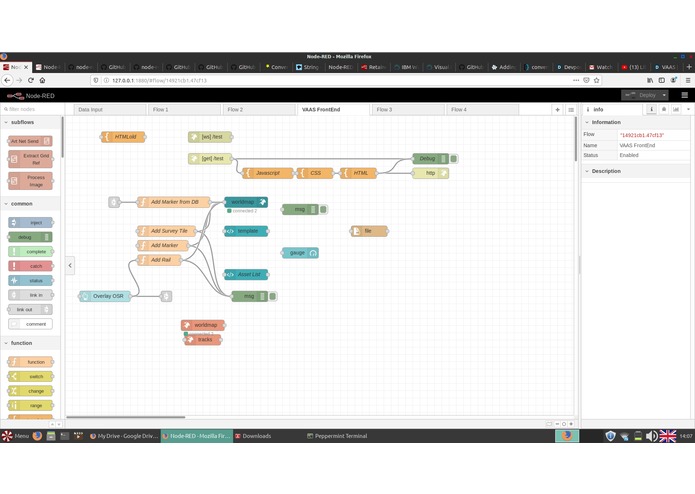Select the tracks node
695x494 pixels.
(x=203, y=339)
